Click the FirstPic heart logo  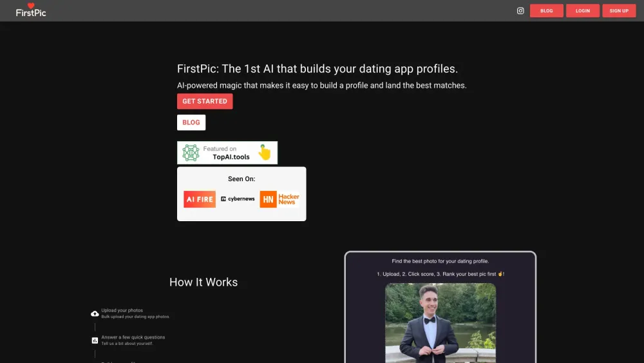tap(31, 10)
